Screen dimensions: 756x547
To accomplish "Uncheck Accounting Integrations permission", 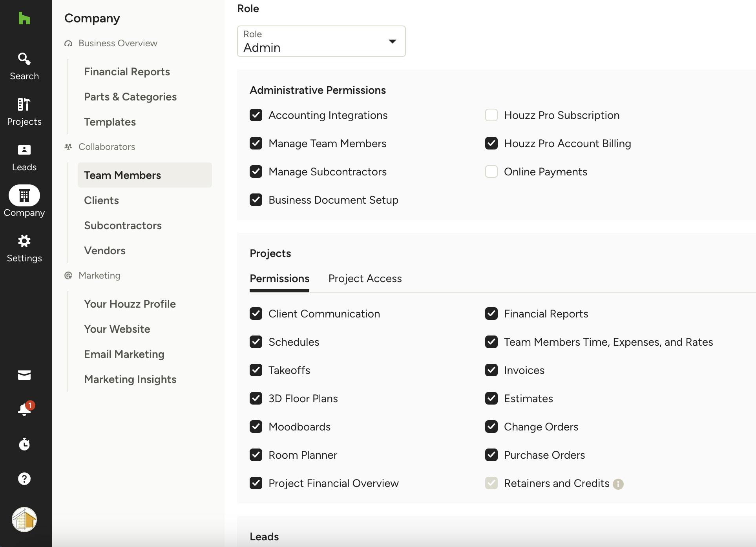I will [x=256, y=115].
